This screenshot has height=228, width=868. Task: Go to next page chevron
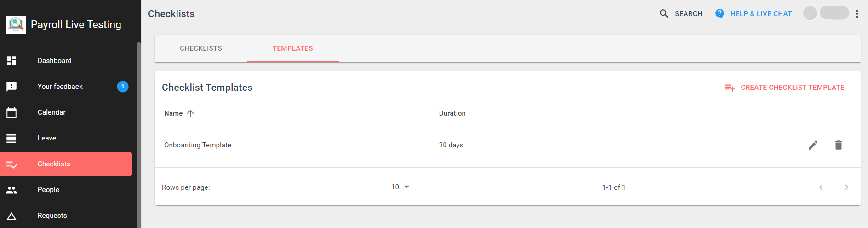tap(846, 187)
